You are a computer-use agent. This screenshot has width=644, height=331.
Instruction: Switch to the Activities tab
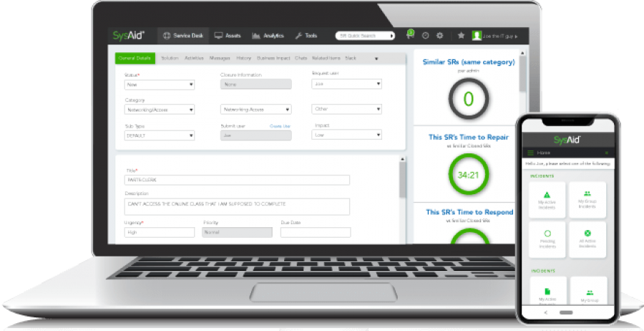[x=194, y=58]
